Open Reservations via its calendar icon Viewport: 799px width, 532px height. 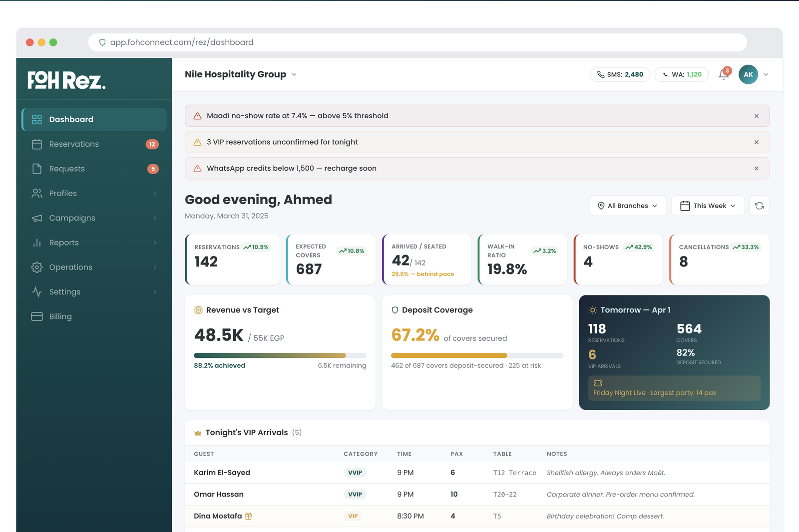click(x=37, y=144)
